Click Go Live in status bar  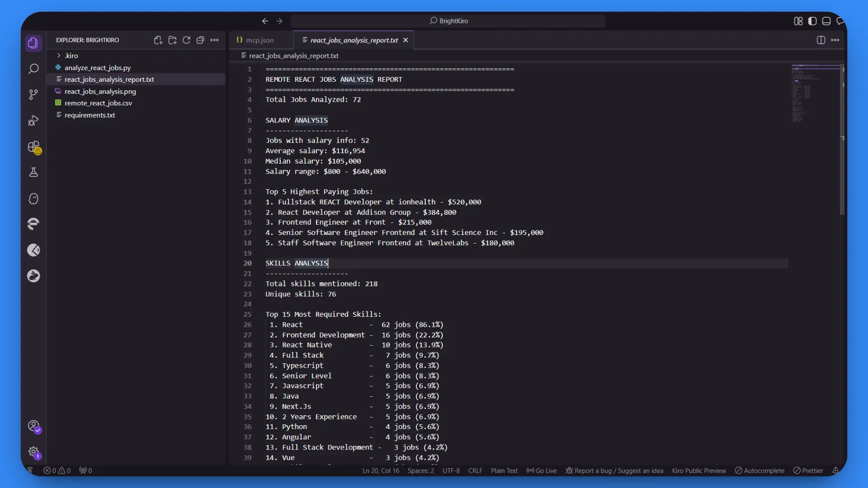[542, 470]
